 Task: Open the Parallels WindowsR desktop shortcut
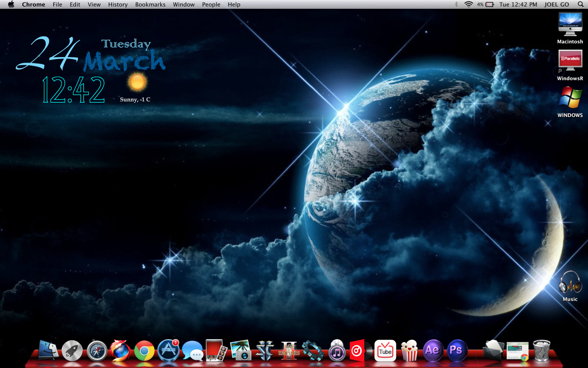(x=570, y=65)
